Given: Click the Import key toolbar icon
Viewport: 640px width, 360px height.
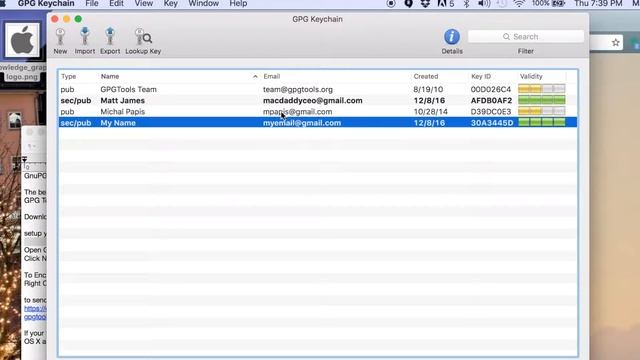Looking at the screenshot, I should pos(84,41).
